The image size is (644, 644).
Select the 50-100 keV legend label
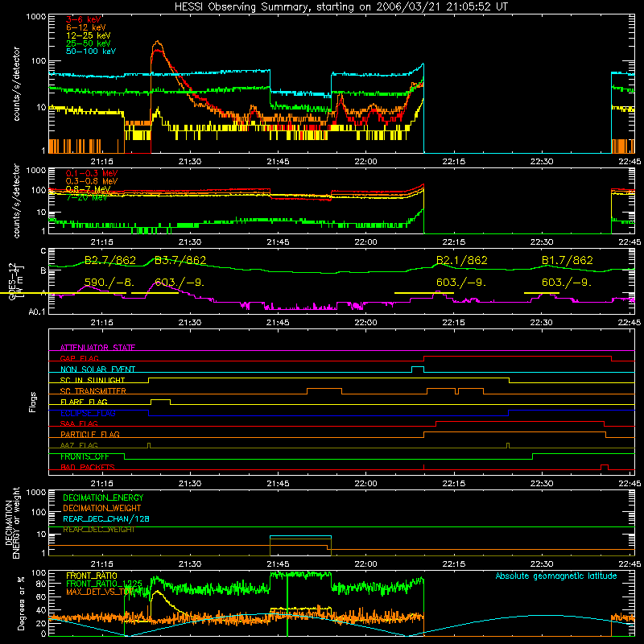[90, 52]
